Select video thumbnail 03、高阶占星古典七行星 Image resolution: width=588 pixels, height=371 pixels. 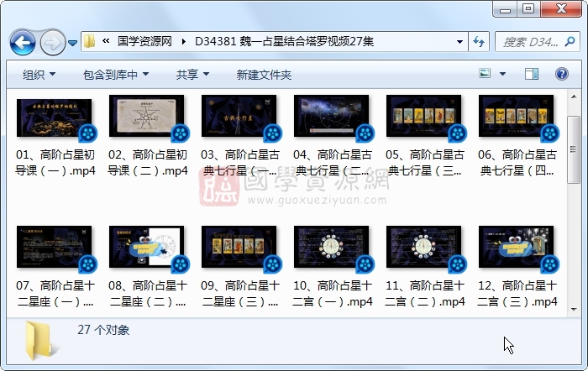239,116
